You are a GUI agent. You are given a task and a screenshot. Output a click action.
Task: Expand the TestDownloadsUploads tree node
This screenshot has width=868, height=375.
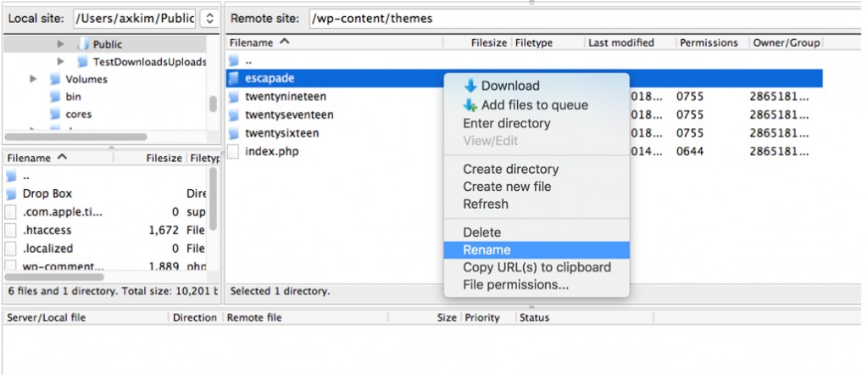[x=60, y=62]
